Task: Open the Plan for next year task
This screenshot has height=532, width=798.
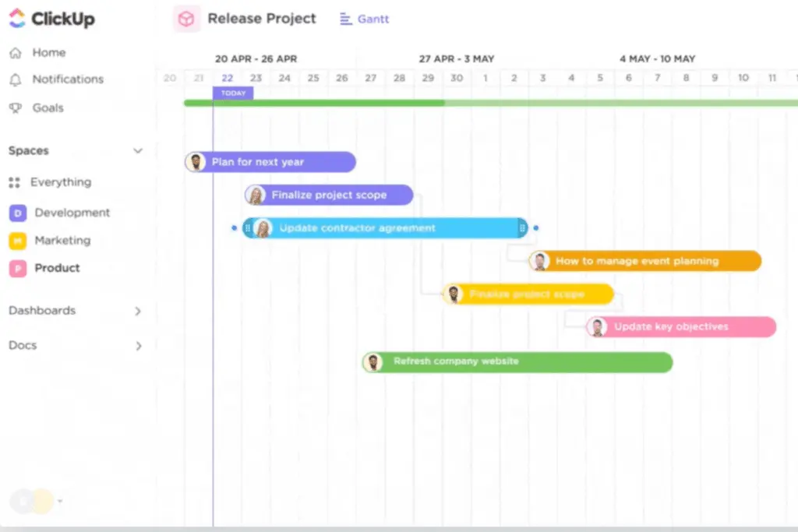Action: pos(270,162)
